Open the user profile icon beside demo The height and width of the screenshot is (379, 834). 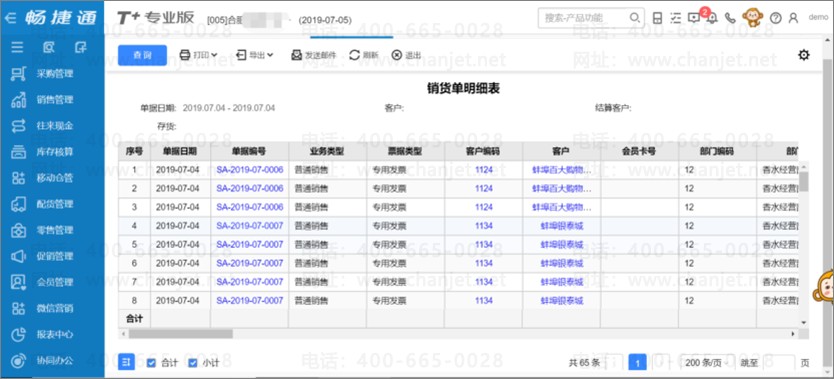[x=793, y=18]
